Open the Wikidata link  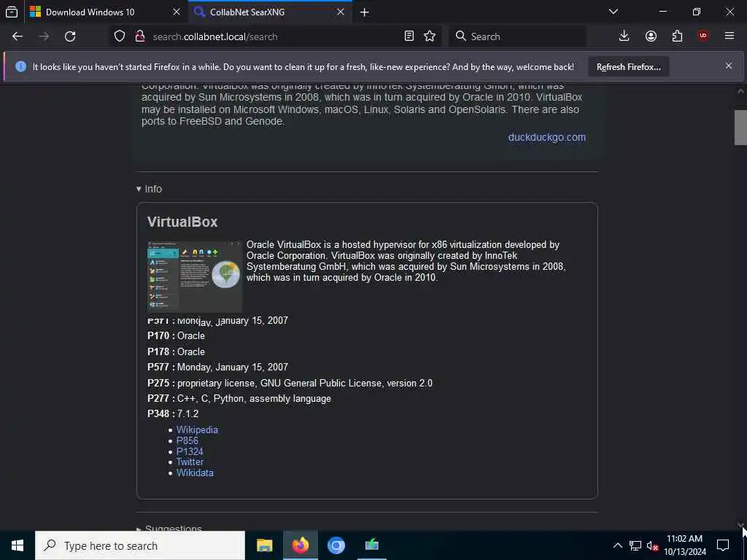point(195,472)
